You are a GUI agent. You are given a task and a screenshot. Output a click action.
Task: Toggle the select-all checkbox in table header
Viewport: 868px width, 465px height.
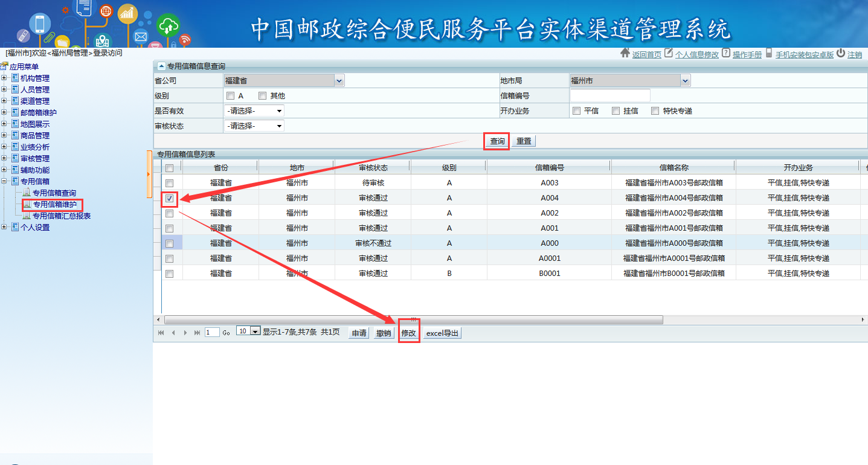click(170, 168)
